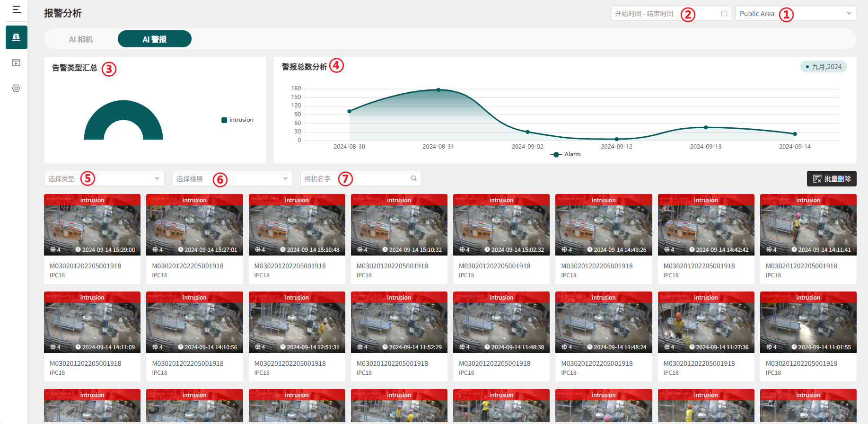868x424 pixels.
Task: Open alarm thumbnail dated 2024-09-14 14:42:42
Action: (x=706, y=225)
